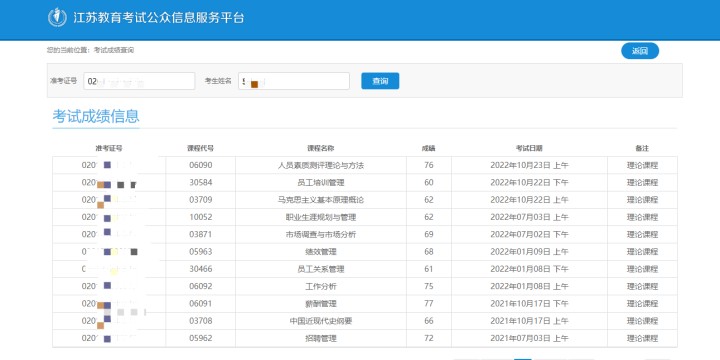Select course code 03708
Viewport: 720px width, 360px height.
coord(201,321)
